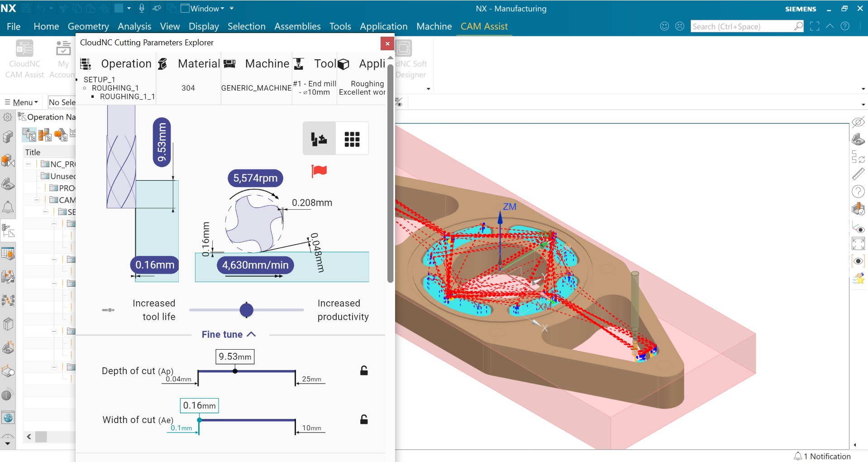Open the Menu dropdown
Screen dimensions: 868x462
click(22, 102)
